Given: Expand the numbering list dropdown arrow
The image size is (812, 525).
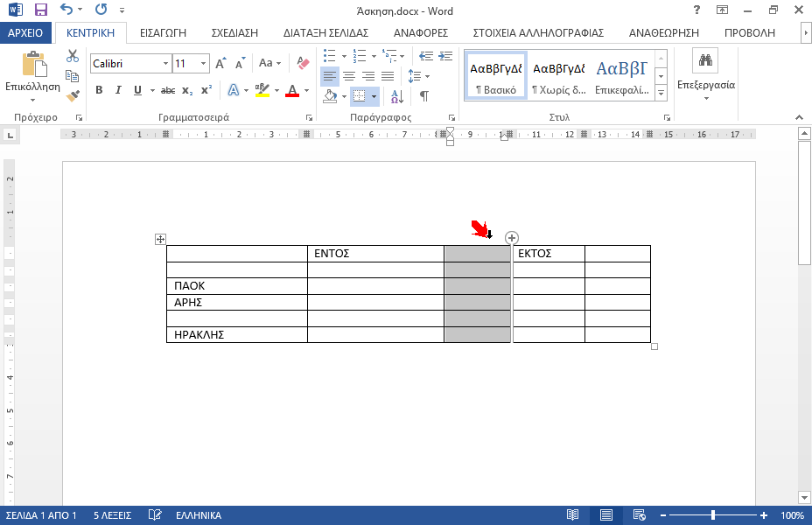Looking at the screenshot, I should (x=374, y=56).
